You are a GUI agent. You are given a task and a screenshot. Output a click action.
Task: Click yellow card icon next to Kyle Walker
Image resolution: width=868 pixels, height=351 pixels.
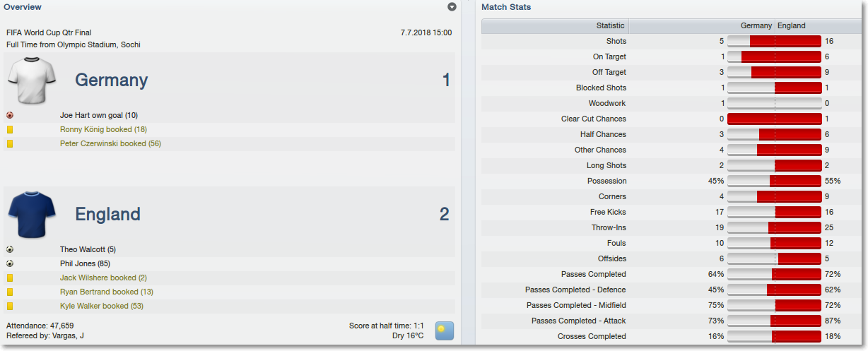tap(10, 306)
